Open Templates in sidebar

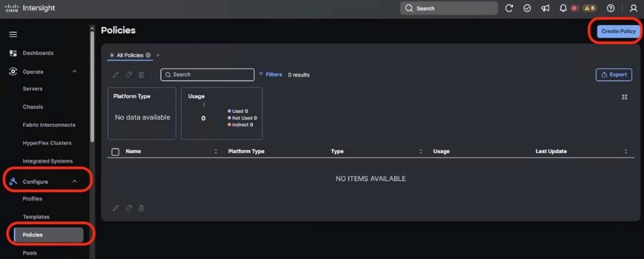[x=36, y=217]
